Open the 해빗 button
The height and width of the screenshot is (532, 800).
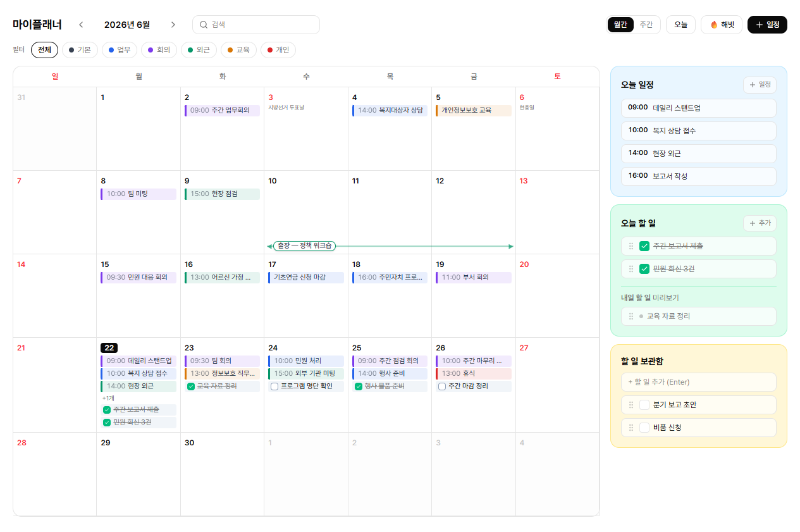click(x=722, y=25)
